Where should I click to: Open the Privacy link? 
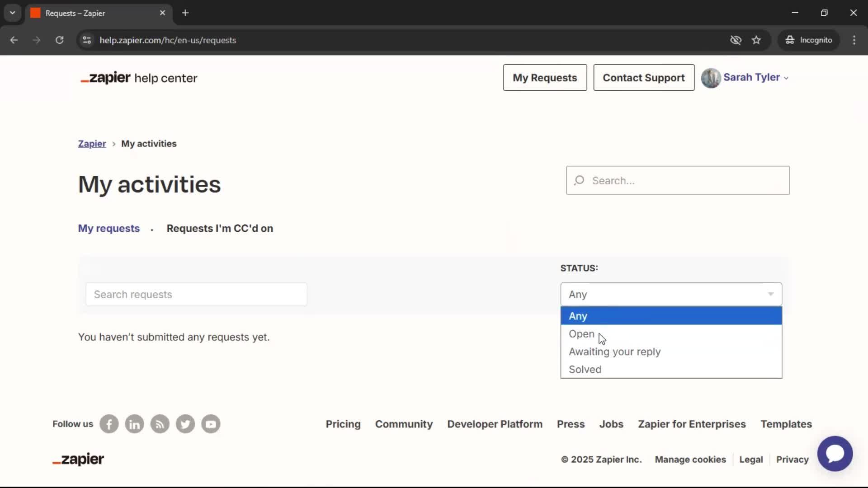[792, 459]
